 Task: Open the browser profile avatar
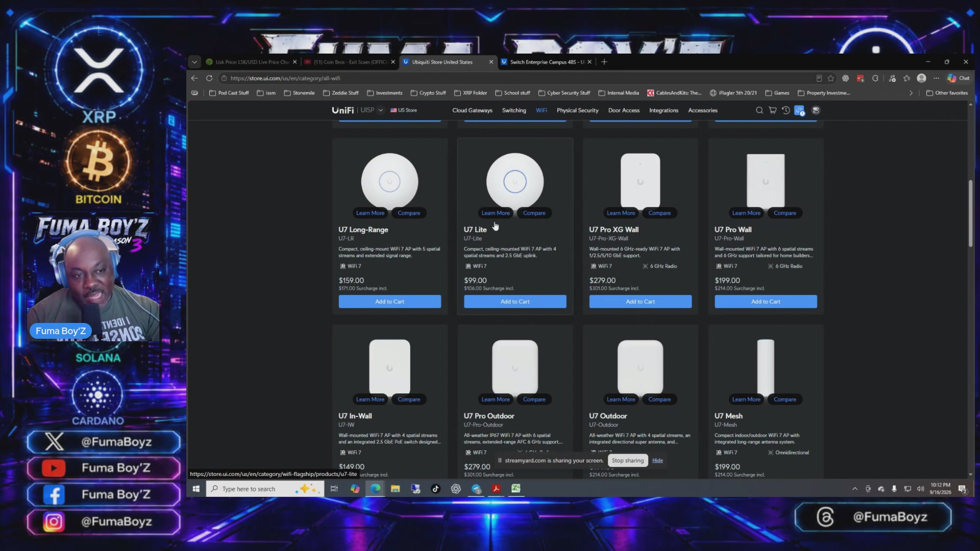click(921, 78)
